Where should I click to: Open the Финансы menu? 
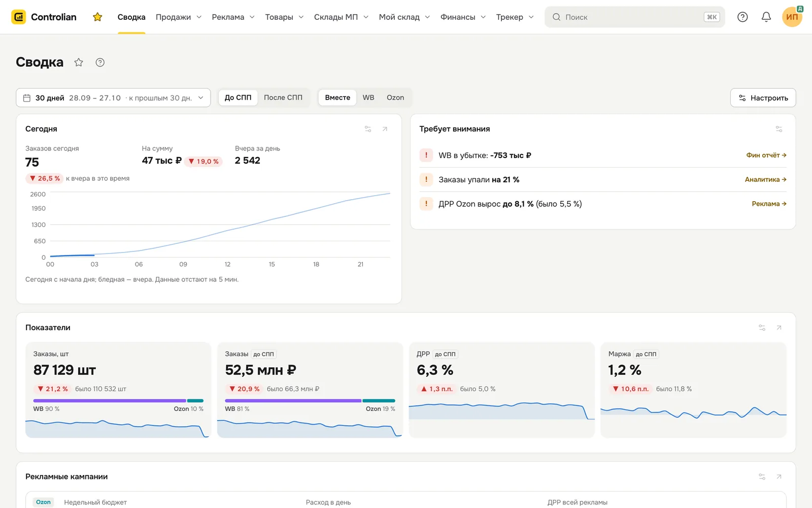[463, 17]
